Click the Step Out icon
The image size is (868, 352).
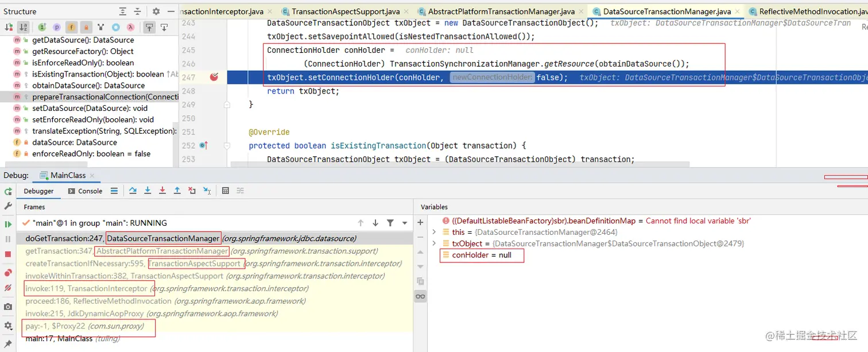click(177, 191)
